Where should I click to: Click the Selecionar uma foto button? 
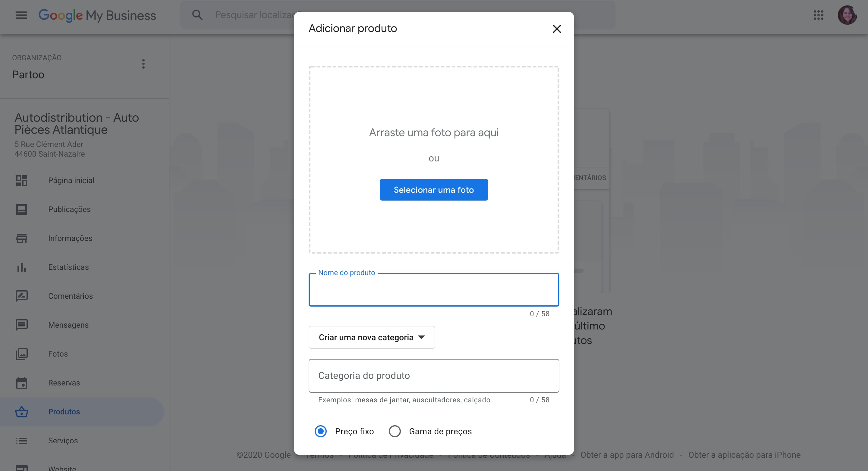(434, 190)
